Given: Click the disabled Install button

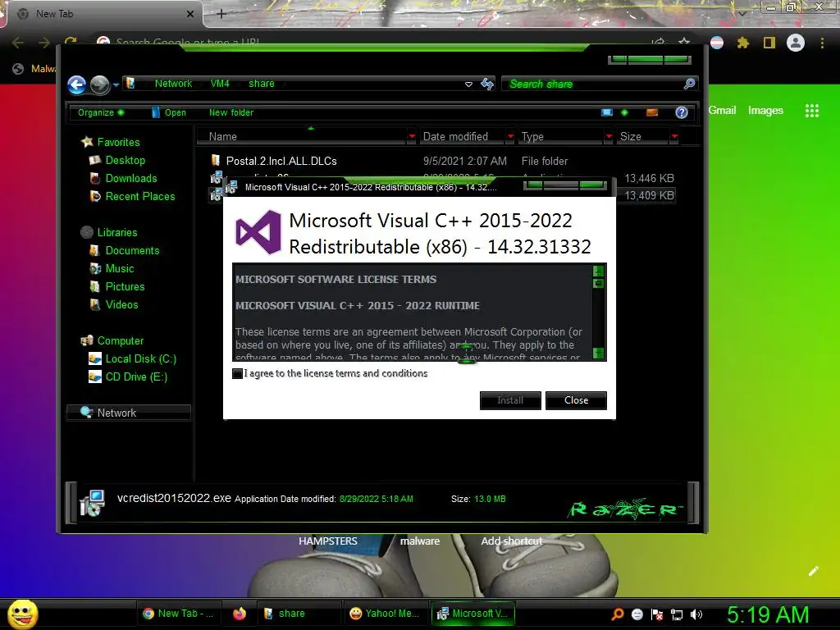Looking at the screenshot, I should 510,400.
